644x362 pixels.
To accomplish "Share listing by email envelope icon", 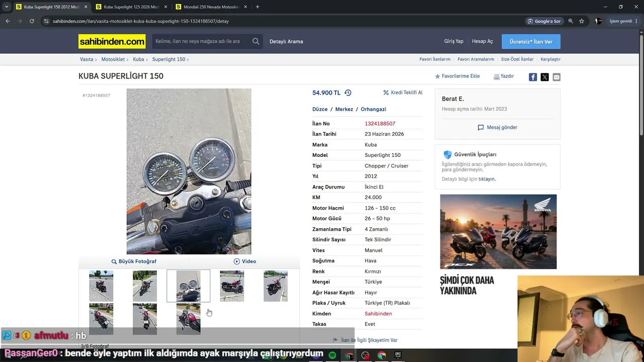I will (x=556, y=77).
